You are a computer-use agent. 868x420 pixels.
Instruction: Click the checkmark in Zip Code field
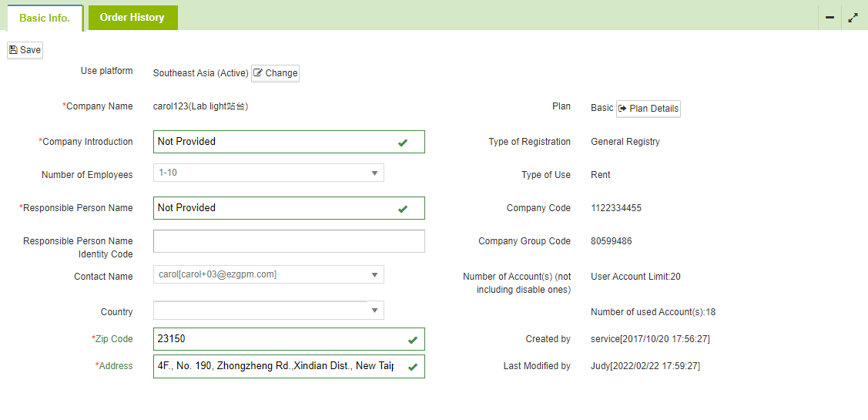coord(412,340)
